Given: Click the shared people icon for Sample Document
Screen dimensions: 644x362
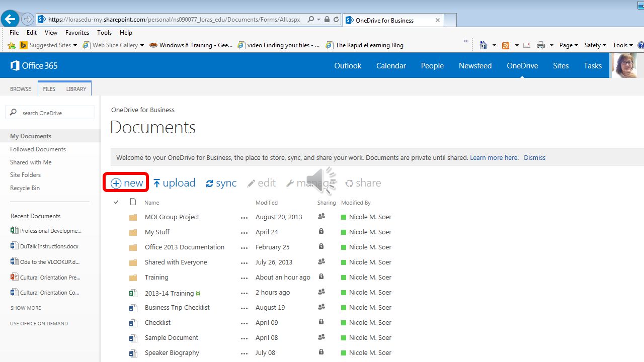Looking at the screenshot, I should coord(321,337).
